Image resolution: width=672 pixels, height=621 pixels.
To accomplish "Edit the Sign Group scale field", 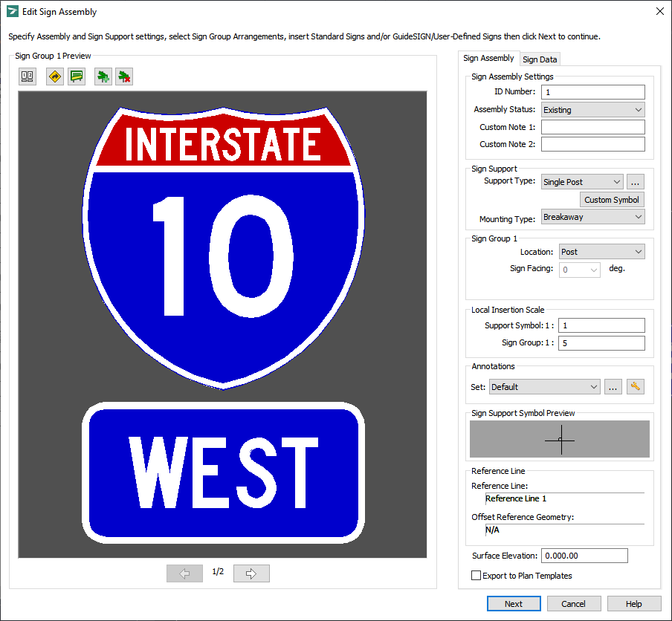I will click(x=601, y=343).
